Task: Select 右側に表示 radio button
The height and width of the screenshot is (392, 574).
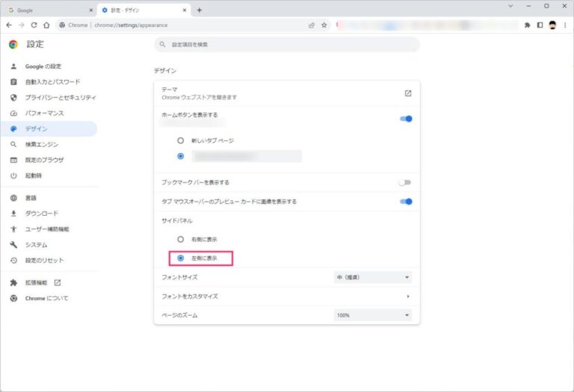Action: (180, 239)
